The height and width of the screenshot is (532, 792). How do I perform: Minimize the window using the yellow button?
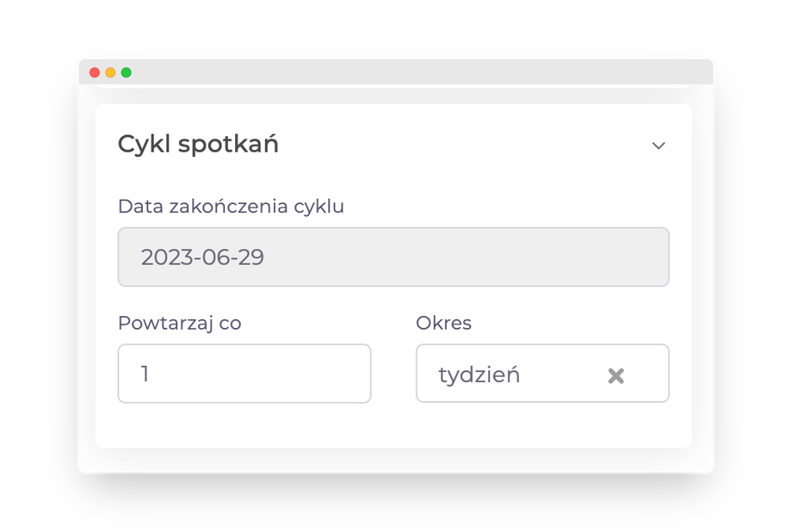point(110,72)
